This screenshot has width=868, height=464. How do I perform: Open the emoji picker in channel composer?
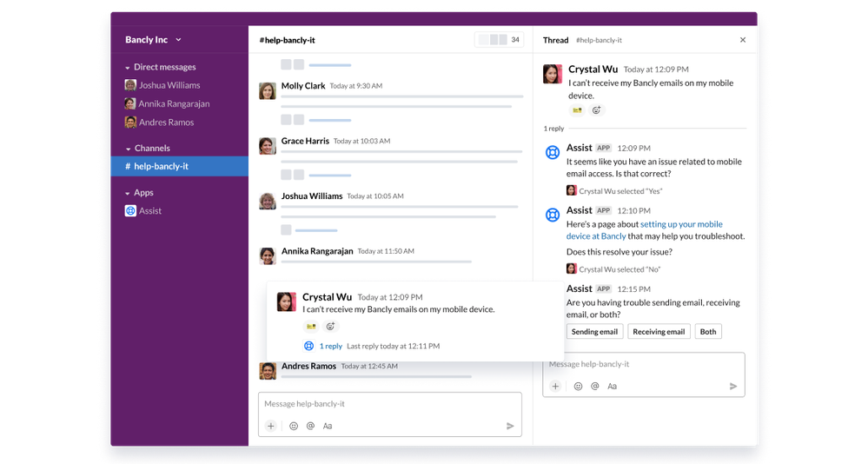(294, 427)
